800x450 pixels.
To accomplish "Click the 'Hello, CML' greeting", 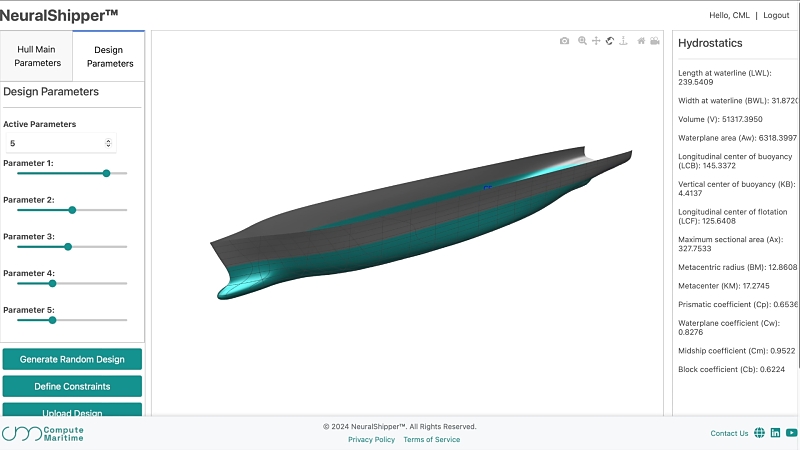I will click(x=729, y=15).
